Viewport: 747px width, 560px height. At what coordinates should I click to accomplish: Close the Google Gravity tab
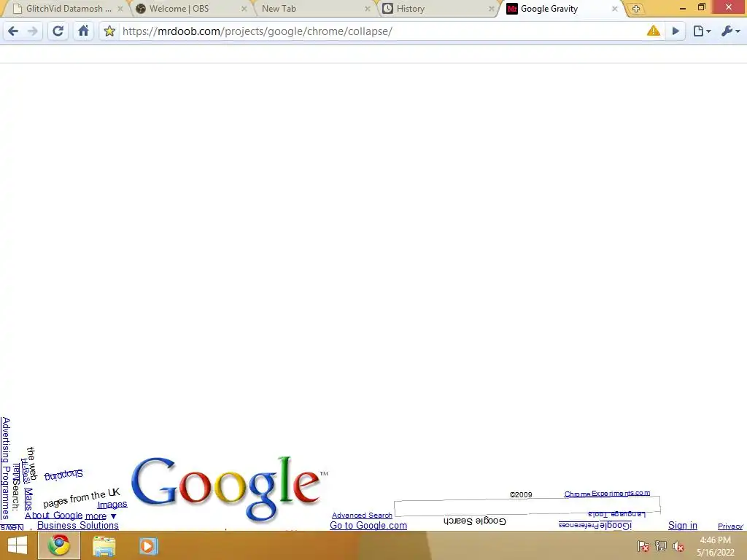pos(614,9)
